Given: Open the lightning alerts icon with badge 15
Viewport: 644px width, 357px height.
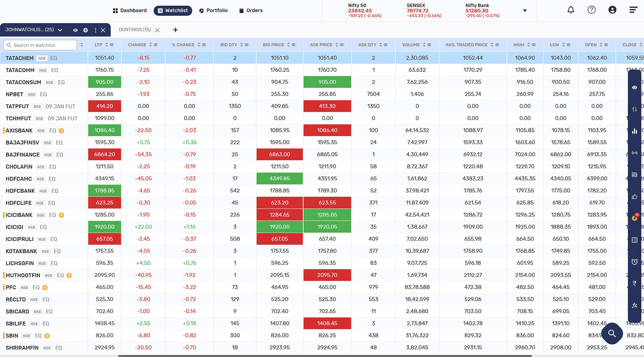Looking at the screenshot, I should pos(634,218).
